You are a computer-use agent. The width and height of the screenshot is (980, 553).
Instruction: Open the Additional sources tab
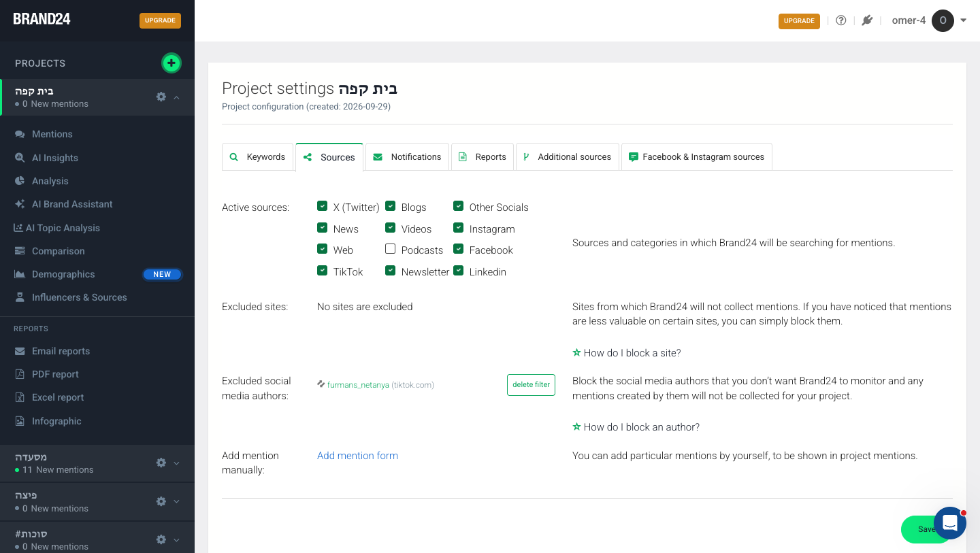pos(568,156)
